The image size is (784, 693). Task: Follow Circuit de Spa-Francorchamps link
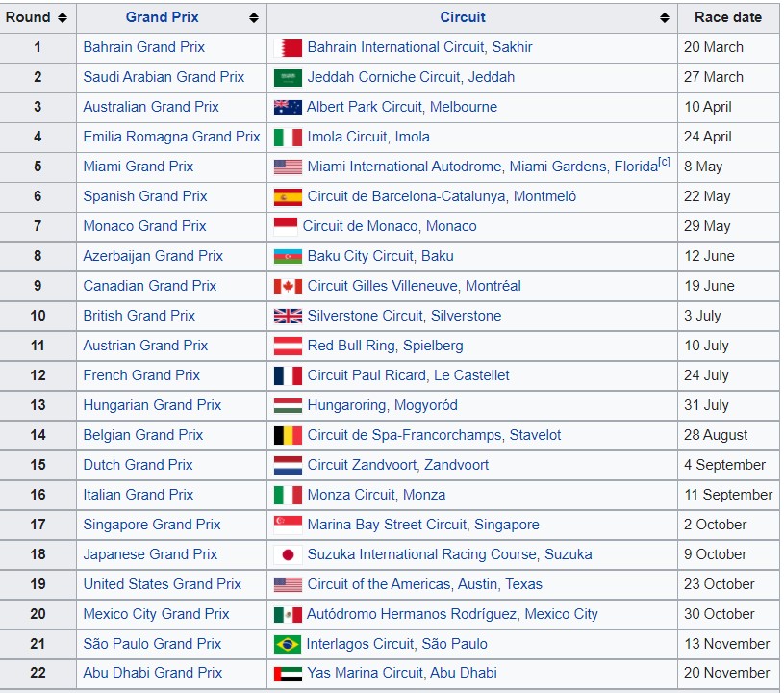click(x=404, y=435)
